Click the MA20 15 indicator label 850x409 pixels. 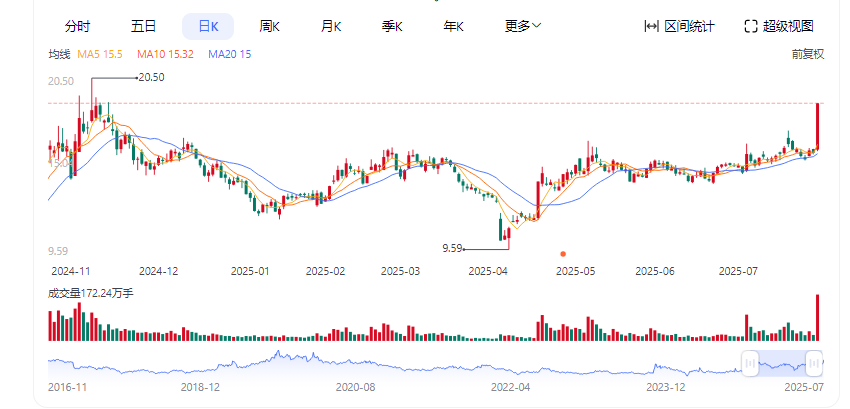(230, 54)
